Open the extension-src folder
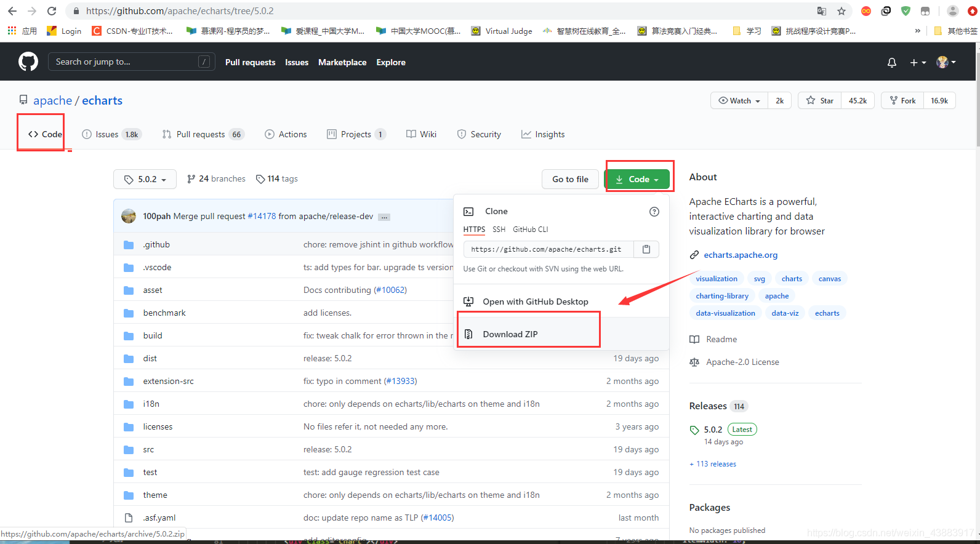 click(168, 381)
